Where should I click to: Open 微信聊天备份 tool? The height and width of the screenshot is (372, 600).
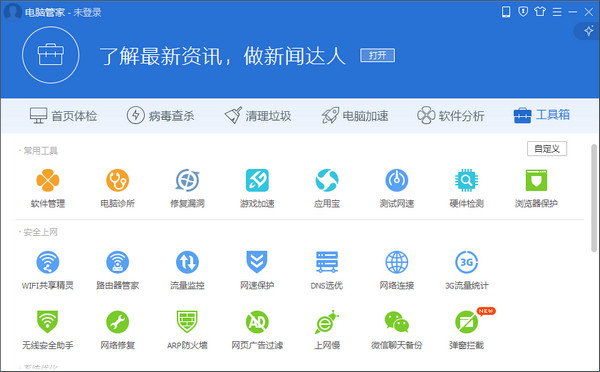[396, 330]
